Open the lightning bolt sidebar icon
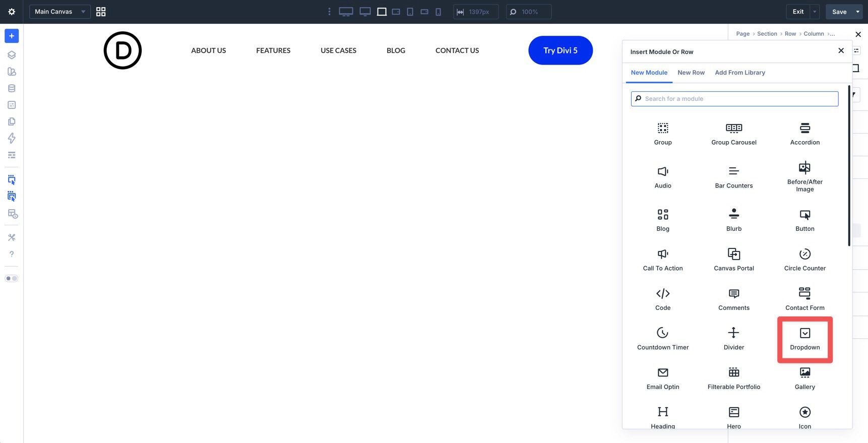Image resolution: width=868 pixels, height=443 pixels. coord(12,138)
